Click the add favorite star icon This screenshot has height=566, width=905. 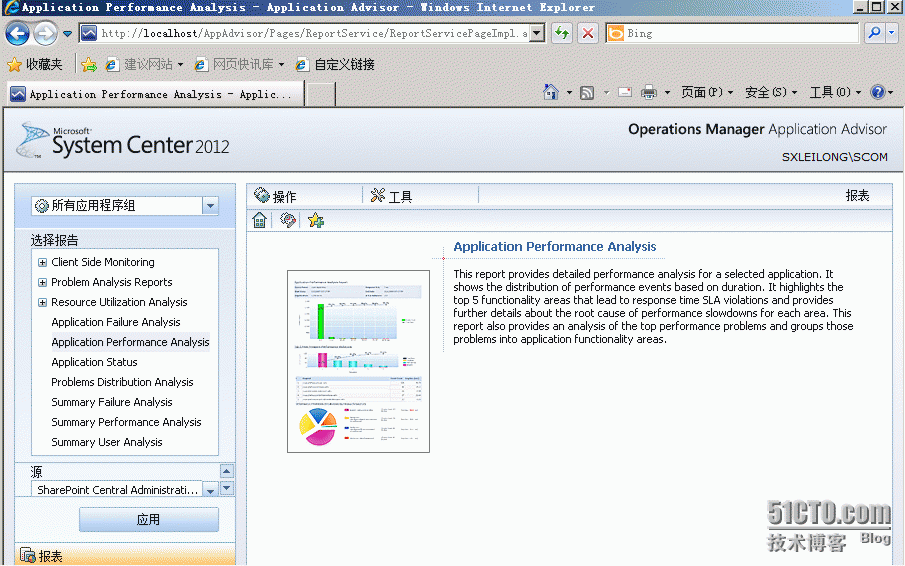316,220
